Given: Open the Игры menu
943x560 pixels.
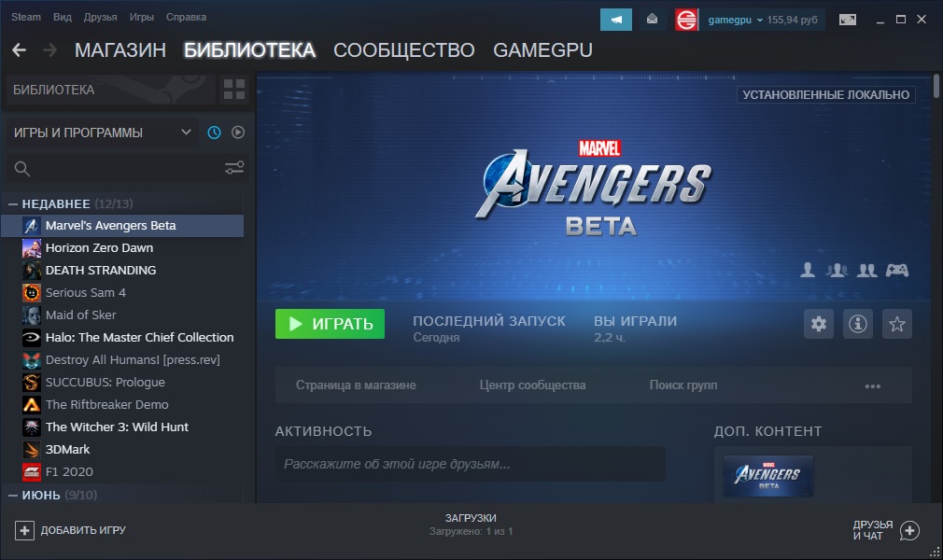Looking at the screenshot, I should pos(141,17).
